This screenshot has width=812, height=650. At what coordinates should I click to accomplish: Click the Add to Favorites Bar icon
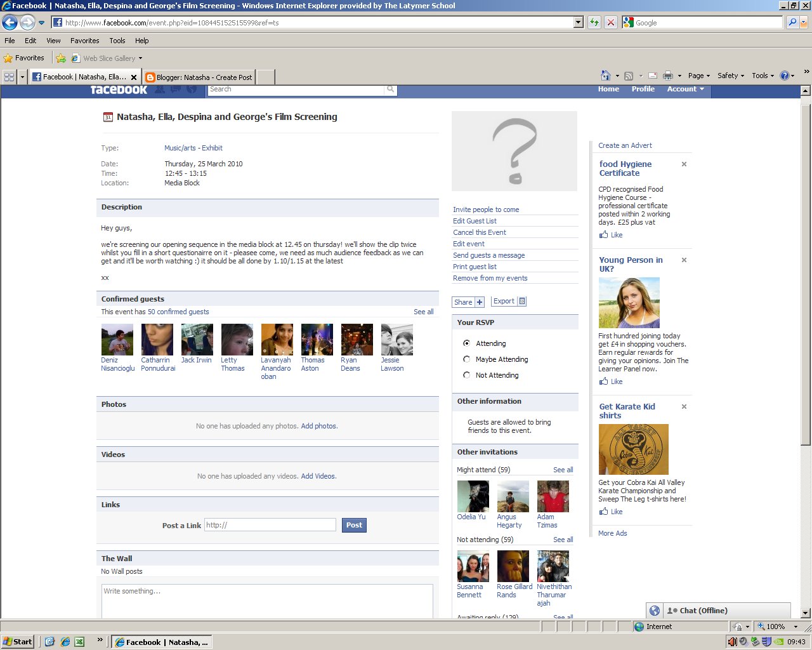point(61,58)
